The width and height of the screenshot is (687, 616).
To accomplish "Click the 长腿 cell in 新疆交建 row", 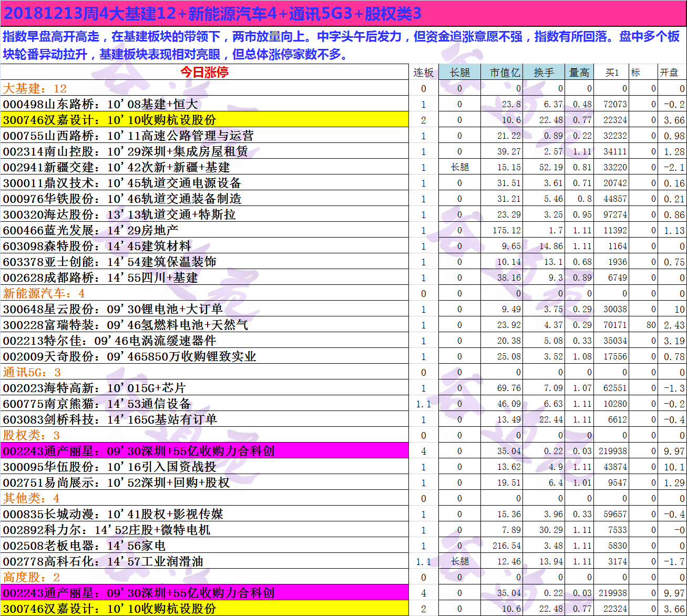I will pos(459,167).
